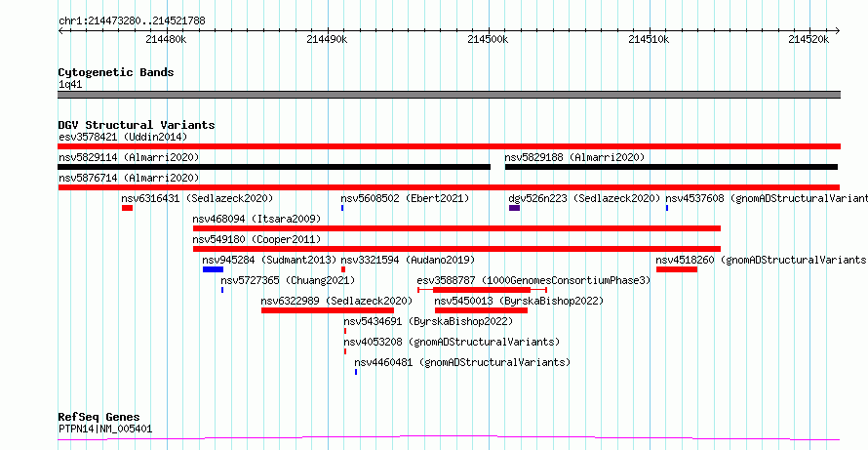Click the nsv3321594 (Audano2019) red marker
The width and height of the screenshot is (868, 450).
pyautogui.click(x=343, y=269)
